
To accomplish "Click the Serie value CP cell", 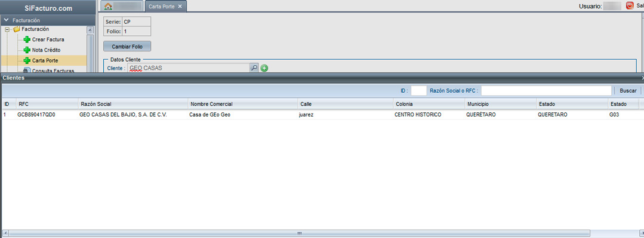I will 136,22.
